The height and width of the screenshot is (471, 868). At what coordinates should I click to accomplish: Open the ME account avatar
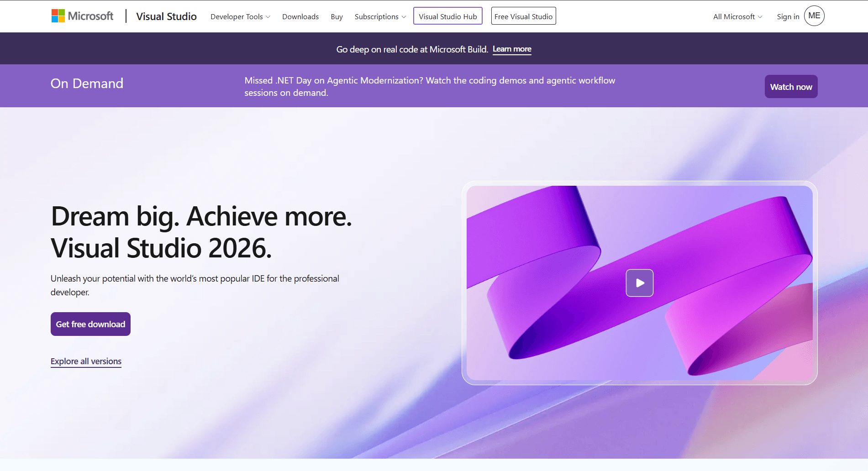(814, 16)
